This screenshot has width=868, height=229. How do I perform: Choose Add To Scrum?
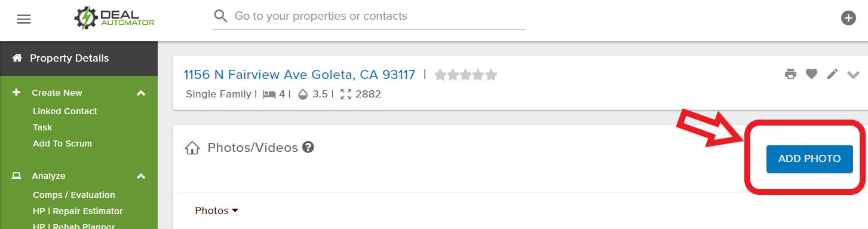click(62, 143)
